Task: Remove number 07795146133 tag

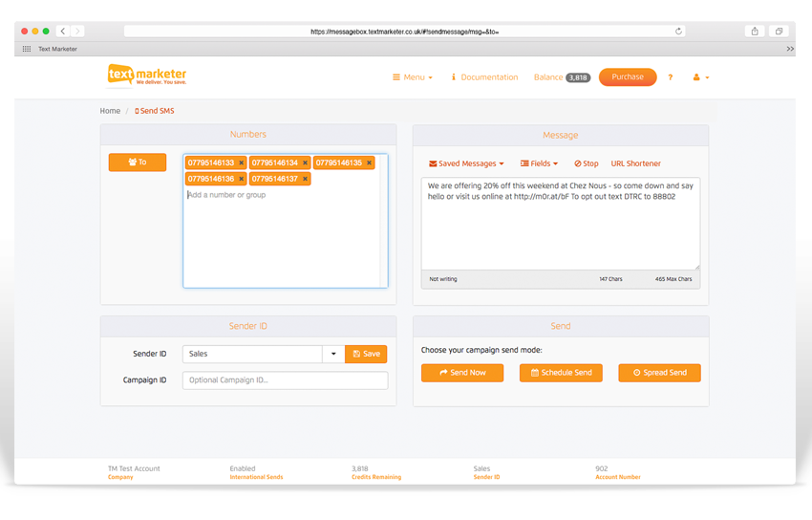Action: click(241, 163)
